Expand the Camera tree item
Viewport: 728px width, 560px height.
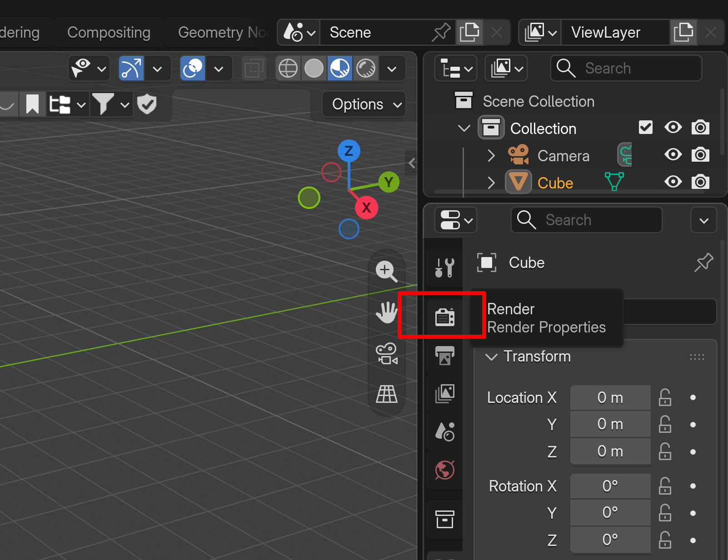point(491,156)
